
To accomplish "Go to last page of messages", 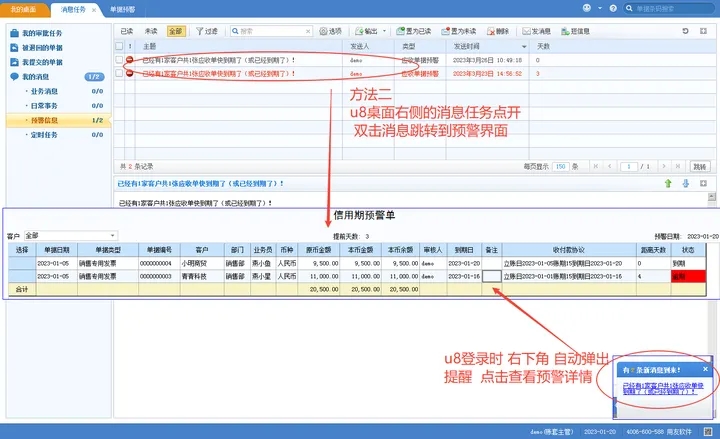I will click(677, 166).
